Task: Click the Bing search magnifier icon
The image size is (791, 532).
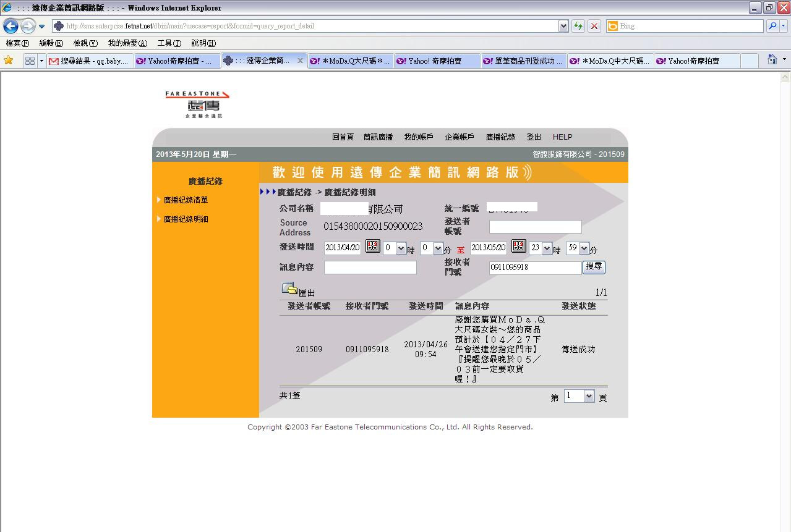Action: pyautogui.click(x=772, y=26)
